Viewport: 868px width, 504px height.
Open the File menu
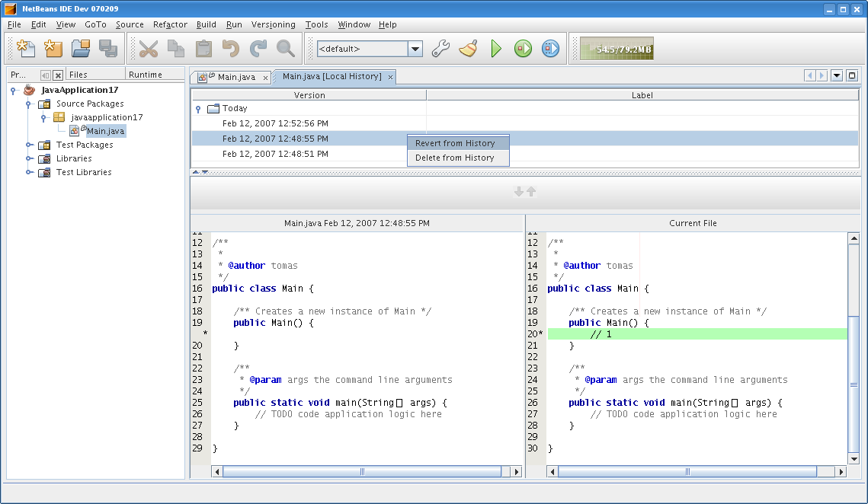[14, 24]
